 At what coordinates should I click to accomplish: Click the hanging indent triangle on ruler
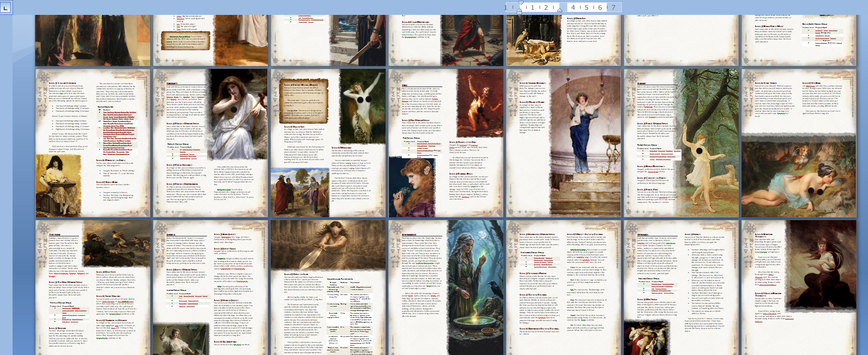point(520,9)
